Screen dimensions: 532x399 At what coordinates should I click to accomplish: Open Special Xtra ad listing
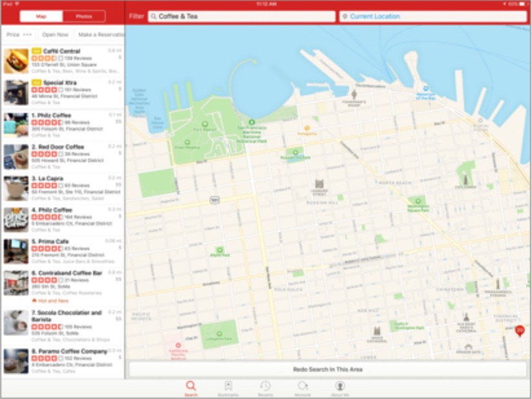(63, 92)
